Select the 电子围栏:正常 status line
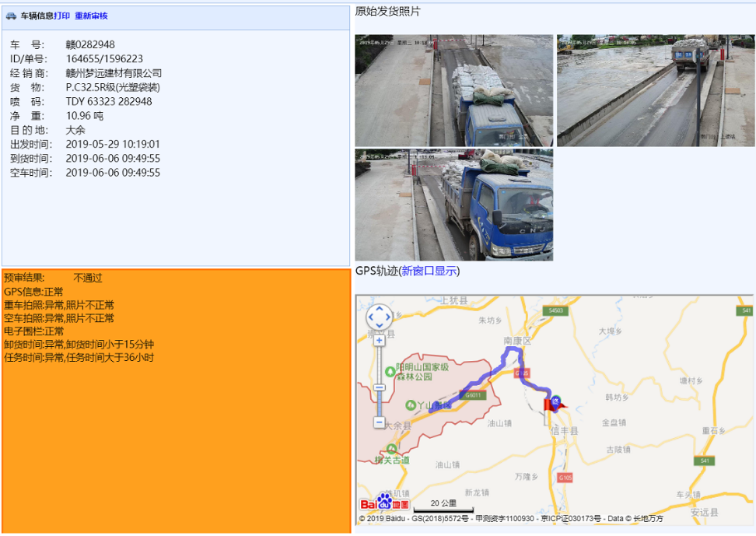 pos(33,331)
